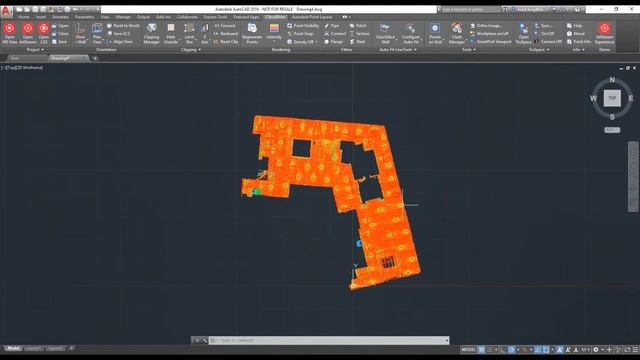Select the 2 Axis clipping tool
640x360 pixels.
click(204, 33)
